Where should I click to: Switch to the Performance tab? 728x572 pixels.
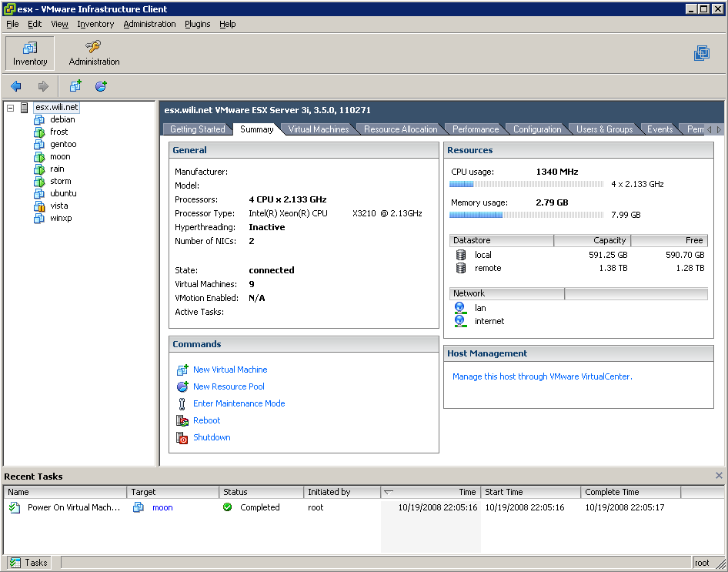[x=476, y=129]
